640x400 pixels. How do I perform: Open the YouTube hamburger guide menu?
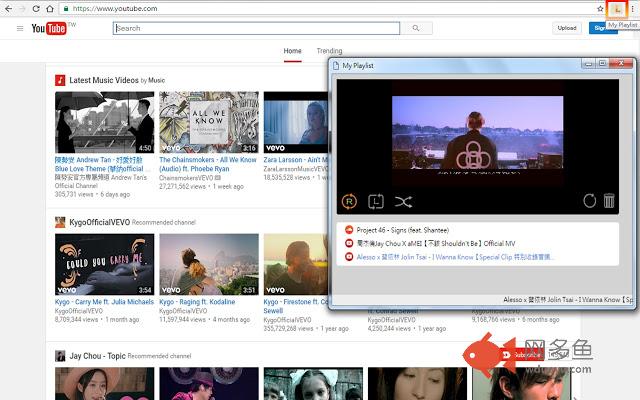[x=20, y=28]
